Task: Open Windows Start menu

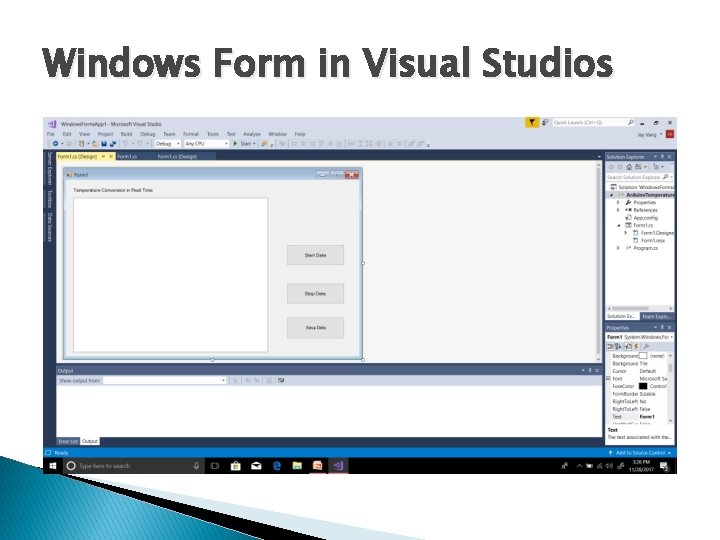Action: point(53,466)
